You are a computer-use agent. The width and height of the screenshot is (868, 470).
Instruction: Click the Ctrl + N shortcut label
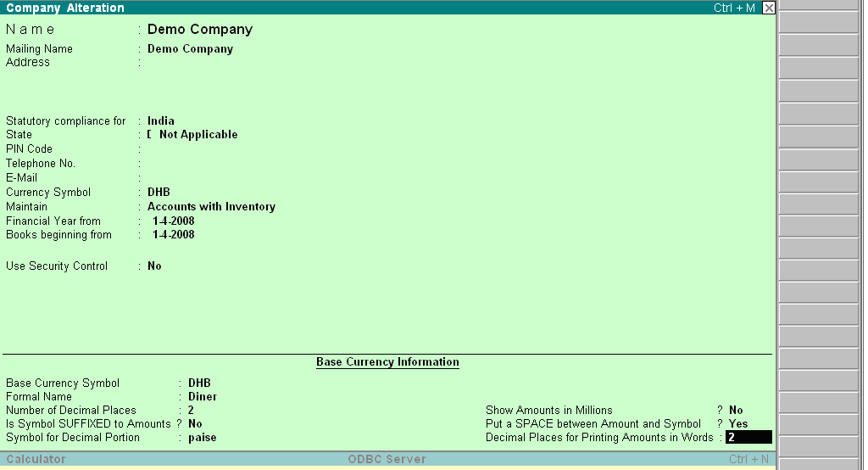click(748, 459)
